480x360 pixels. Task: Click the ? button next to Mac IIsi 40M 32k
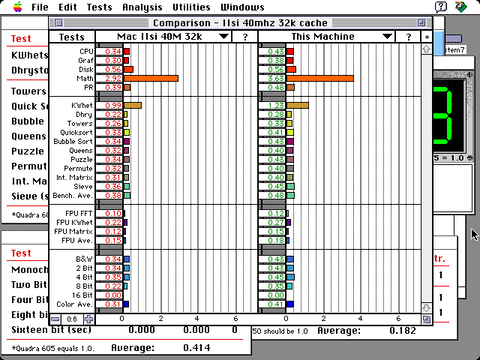(245, 37)
